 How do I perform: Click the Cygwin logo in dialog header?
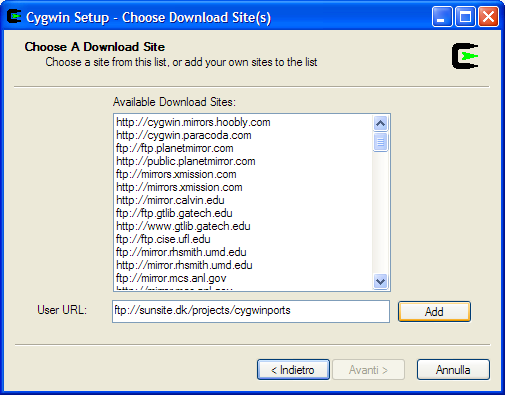point(465,56)
